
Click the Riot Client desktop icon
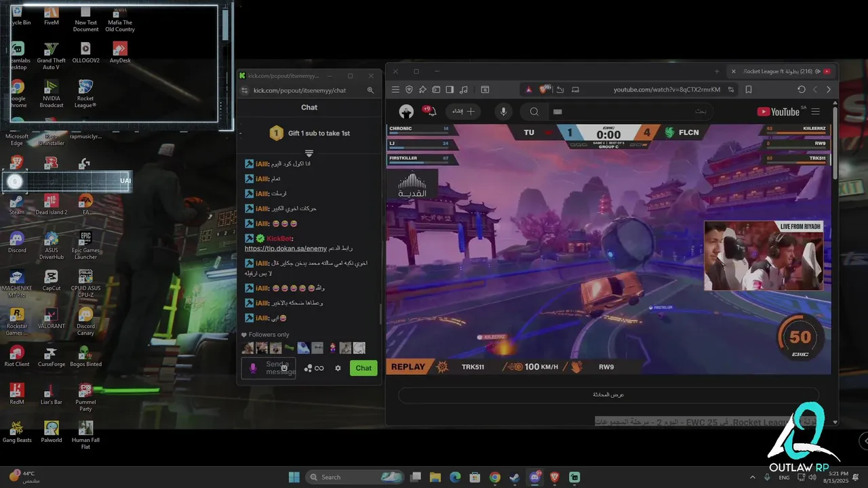coord(17,357)
